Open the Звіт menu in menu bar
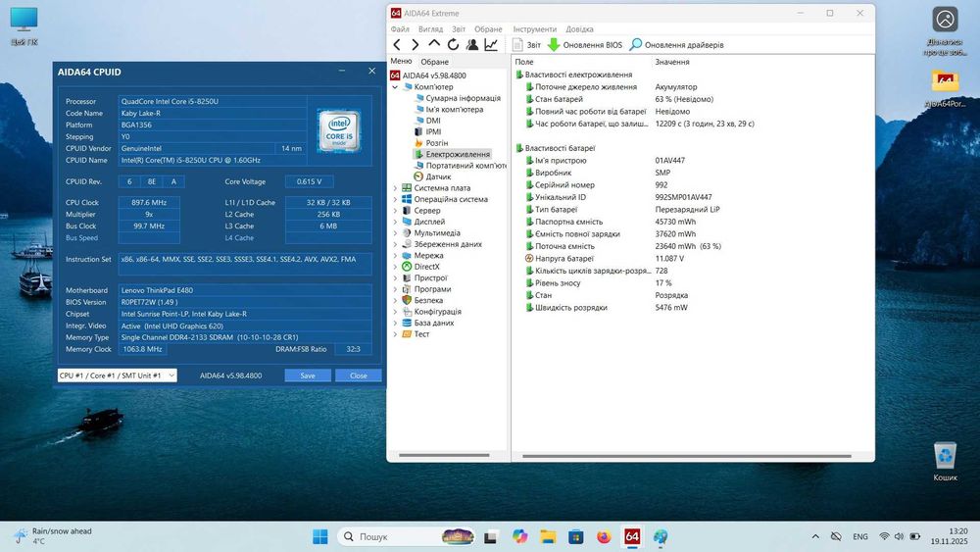The width and height of the screenshot is (980, 552). (x=459, y=28)
